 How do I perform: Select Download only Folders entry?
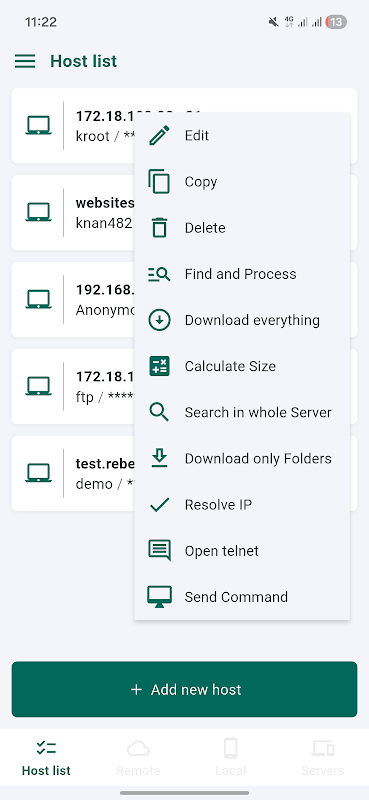(242, 458)
